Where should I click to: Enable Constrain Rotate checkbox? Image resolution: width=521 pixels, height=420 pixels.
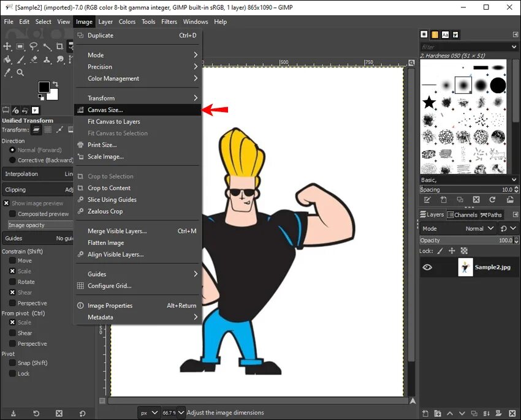(12, 282)
